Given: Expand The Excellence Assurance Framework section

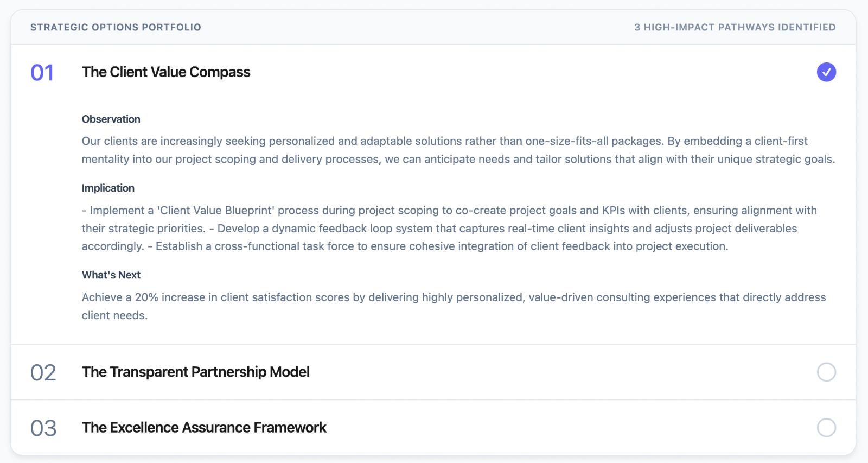Looking at the screenshot, I should click(x=204, y=427).
